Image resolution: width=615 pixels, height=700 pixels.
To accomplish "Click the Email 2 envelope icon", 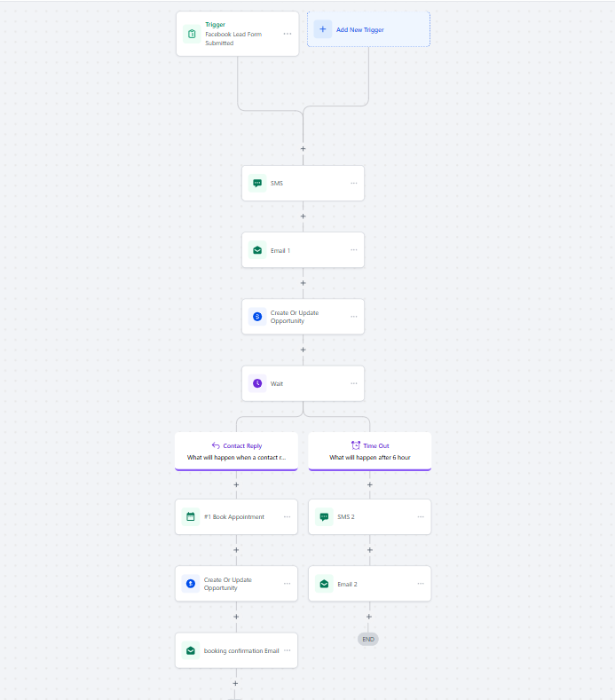I will point(324,584).
